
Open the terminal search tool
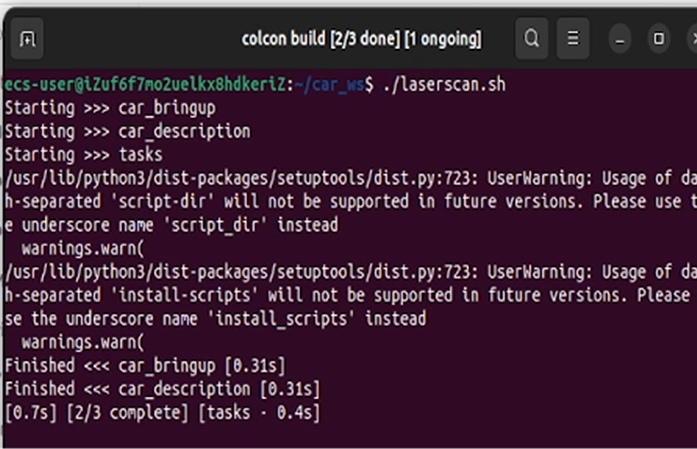[x=532, y=39]
